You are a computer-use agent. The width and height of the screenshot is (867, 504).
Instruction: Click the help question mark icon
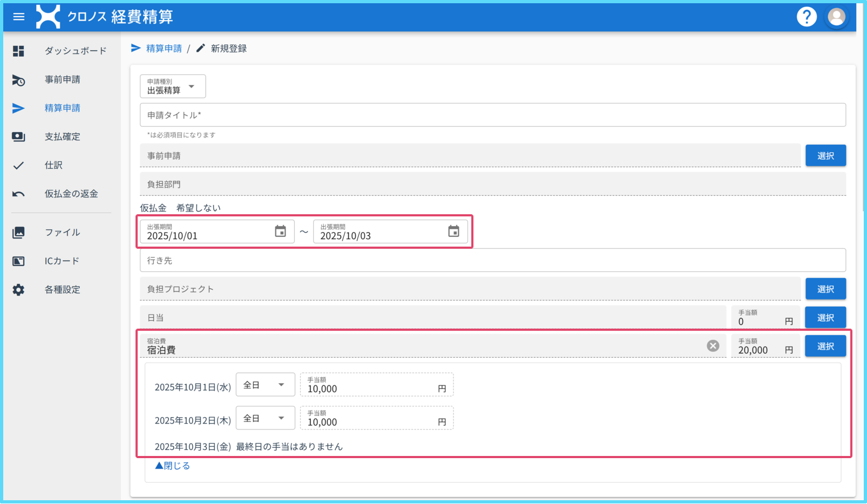[x=807, y=17]
